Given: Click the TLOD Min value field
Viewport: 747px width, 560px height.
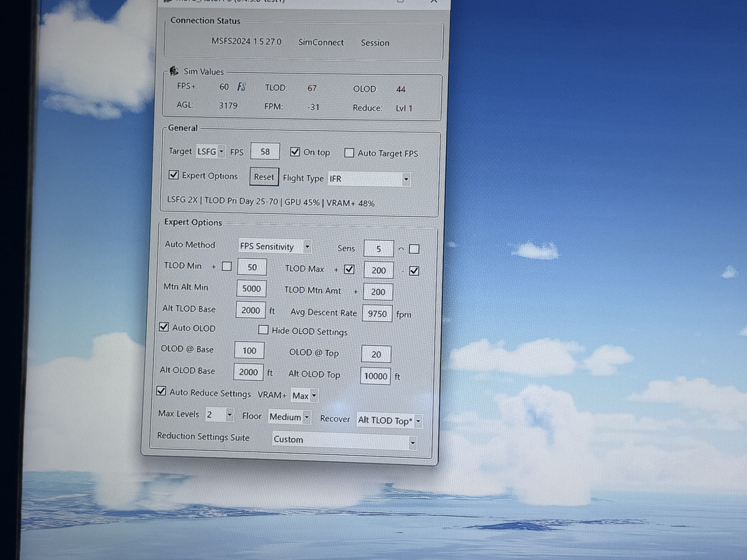Looking at the screenshot, I should tap(252, 267).
